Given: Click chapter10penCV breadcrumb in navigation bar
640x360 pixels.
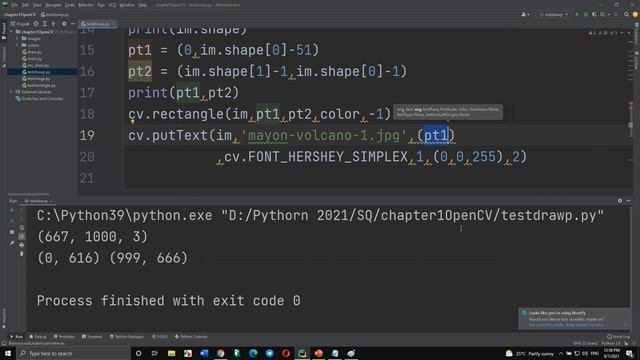Looking at the screenshot, I should tap(20, 14).
